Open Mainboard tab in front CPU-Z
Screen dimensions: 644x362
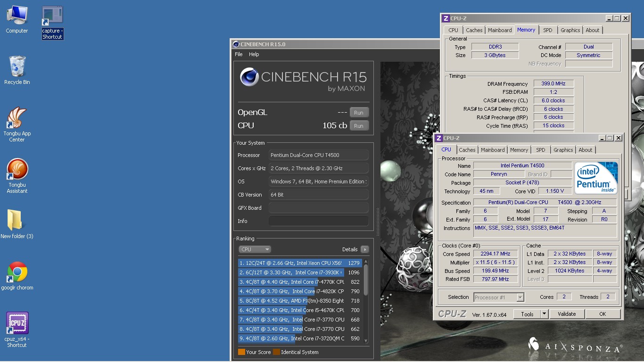coord(493,150)
